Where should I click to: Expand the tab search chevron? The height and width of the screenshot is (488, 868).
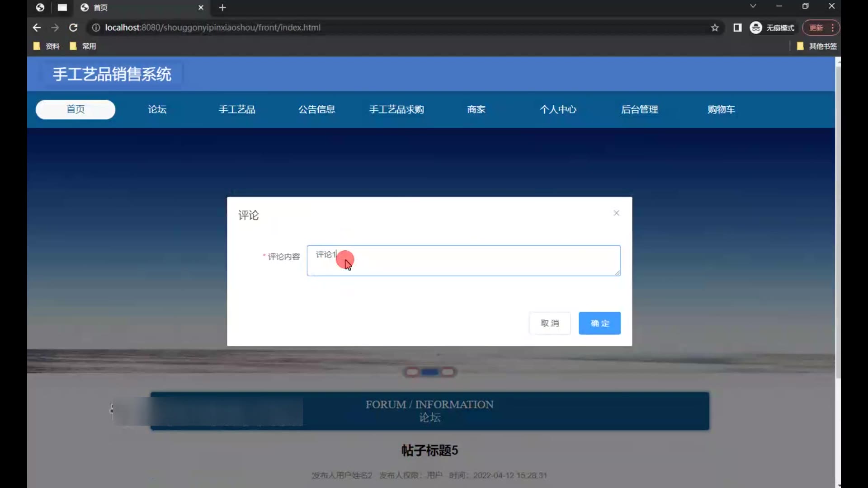coord(753,6)
